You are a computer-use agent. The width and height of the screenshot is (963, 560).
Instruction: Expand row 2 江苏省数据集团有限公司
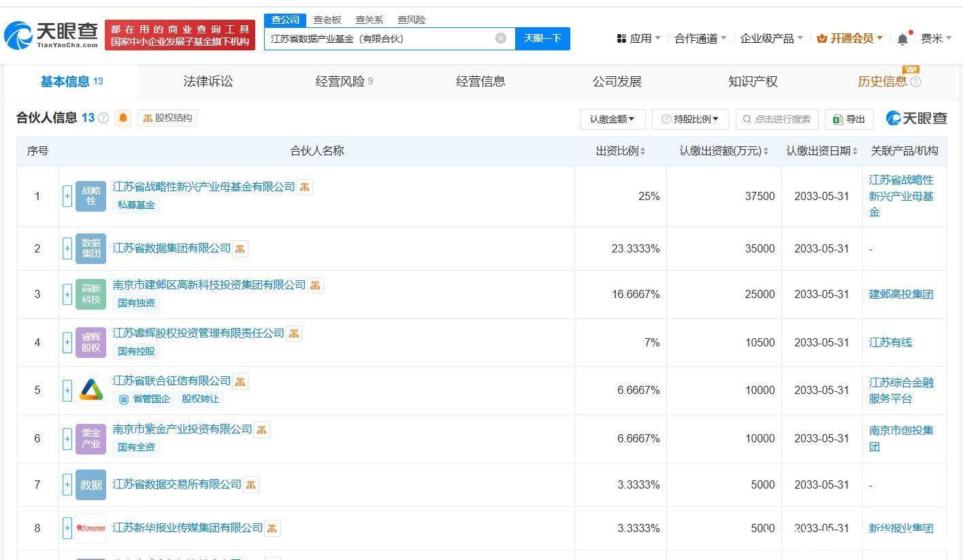tap(67, 249)
